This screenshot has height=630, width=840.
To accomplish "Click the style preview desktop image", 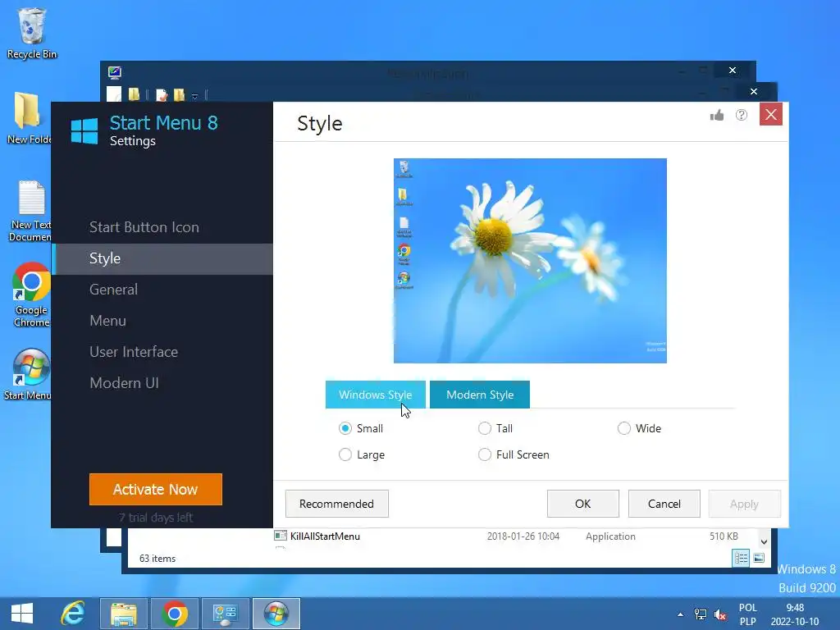I will pos(531,261).
